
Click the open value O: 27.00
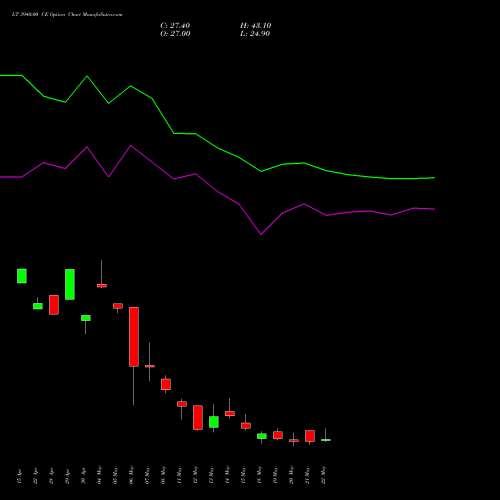[175, 34]
